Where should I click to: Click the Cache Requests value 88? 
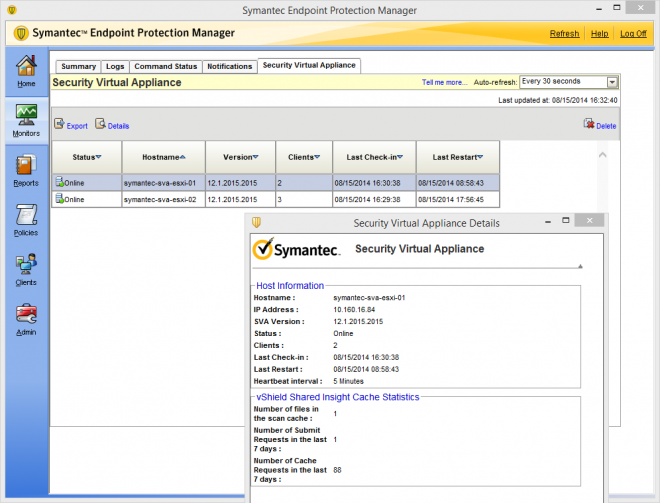(337, 470)
